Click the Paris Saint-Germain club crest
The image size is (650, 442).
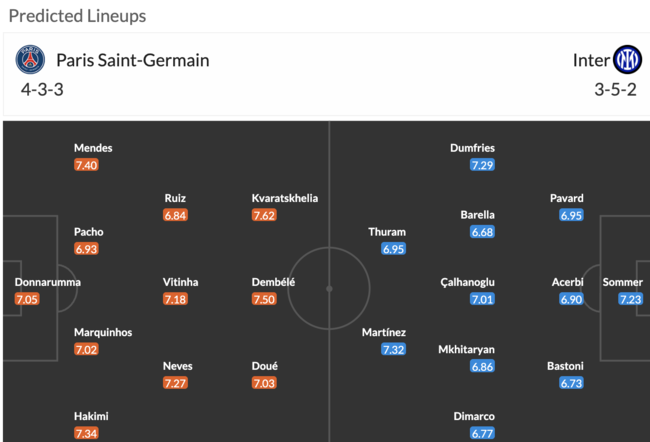31,60
